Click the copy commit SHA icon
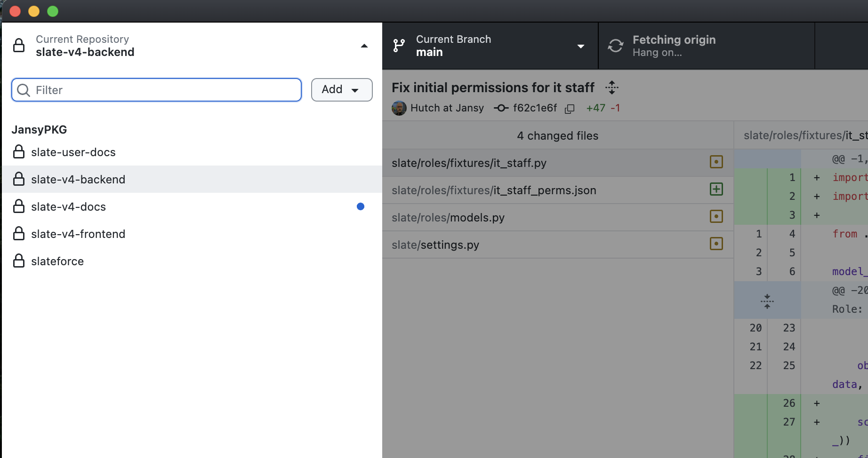 point(570,108)
